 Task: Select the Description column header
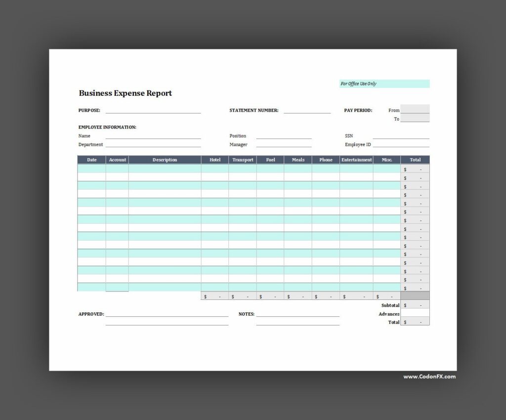point(165,160)
